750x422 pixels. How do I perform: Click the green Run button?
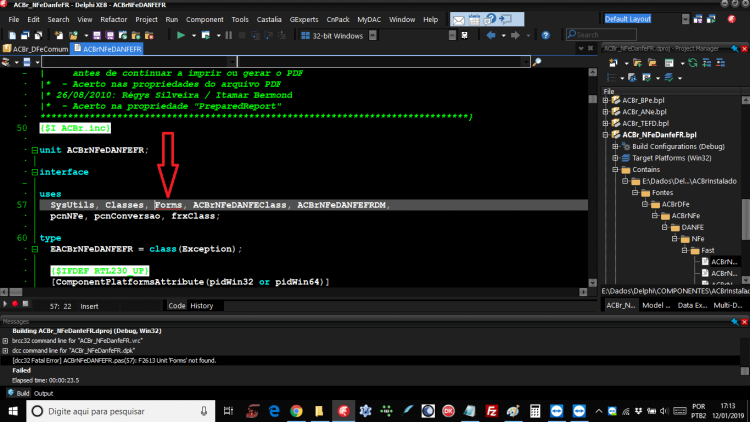pyautogui.click(x=180, y=35)
